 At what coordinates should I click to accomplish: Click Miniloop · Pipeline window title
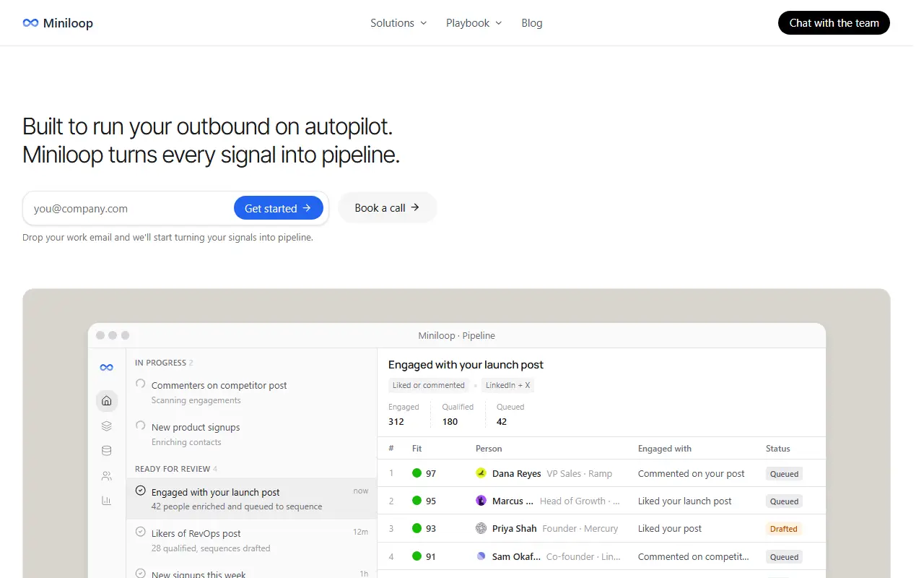pos(457,335)
